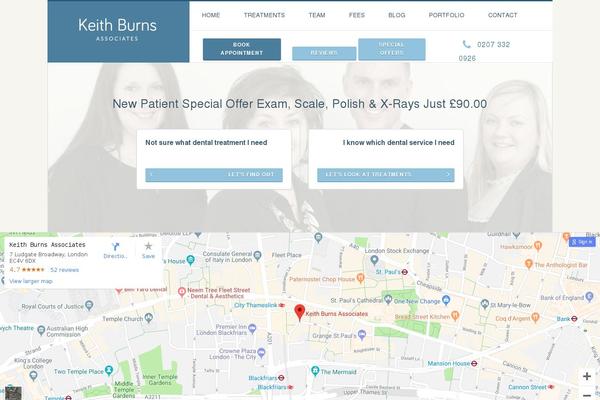600x400 pixels.
Task: View the Special Offers button
Action: click(x=392, y=49)
